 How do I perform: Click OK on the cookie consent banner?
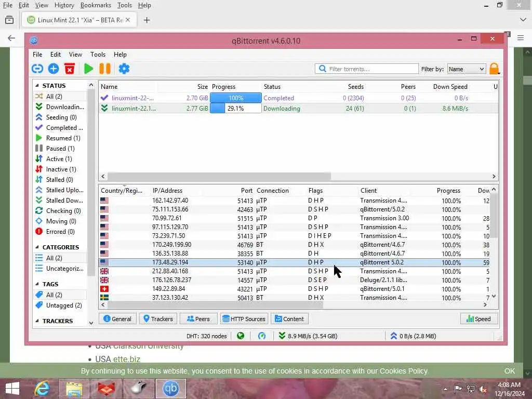[509, 371]
